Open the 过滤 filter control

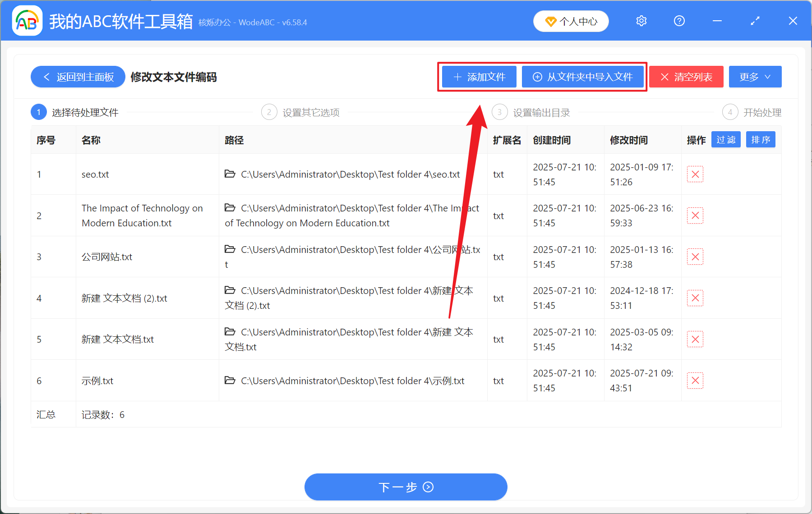(726, 140)
